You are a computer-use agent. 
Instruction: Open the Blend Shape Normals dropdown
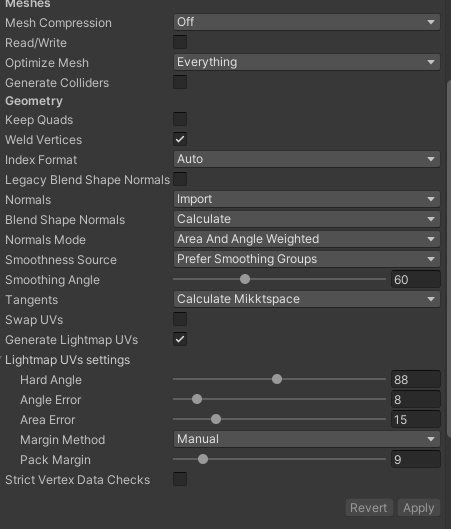[307, 219]
